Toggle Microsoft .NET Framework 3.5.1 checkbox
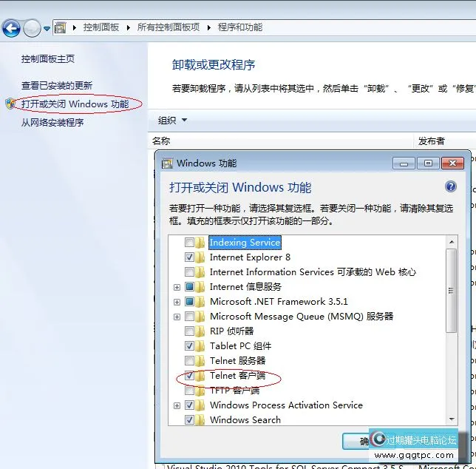This screenshot has width=476, height=469. coord(189,302)
